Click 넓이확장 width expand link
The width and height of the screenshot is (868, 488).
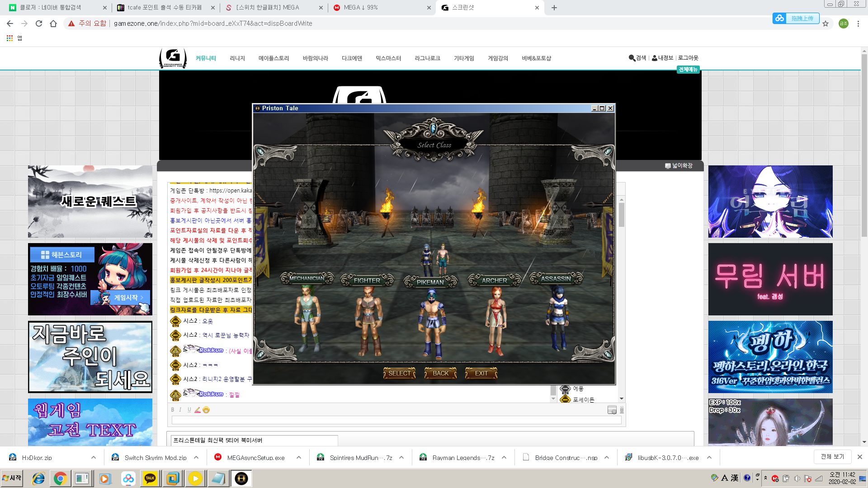[679, 166]
